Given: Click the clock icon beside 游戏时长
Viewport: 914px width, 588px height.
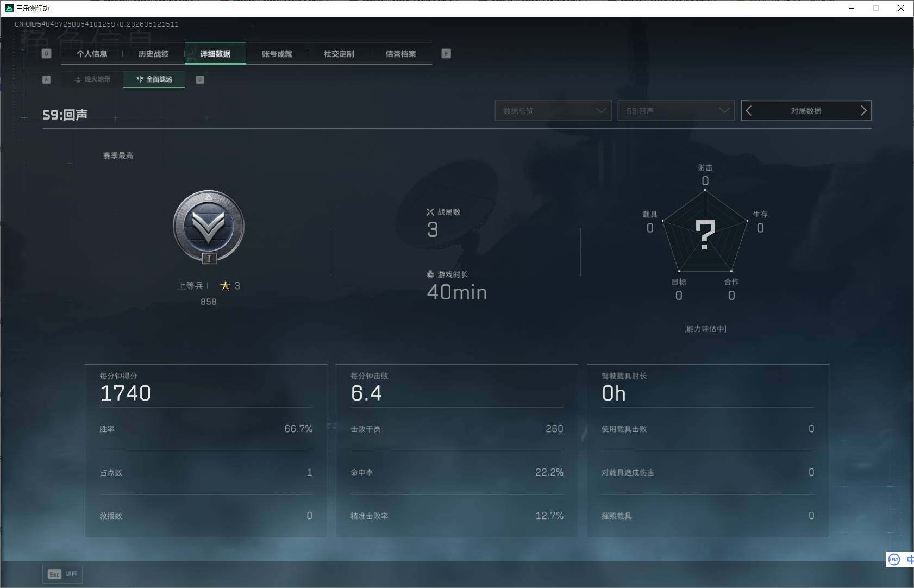Looking at the screenshot, I should 430,274.
